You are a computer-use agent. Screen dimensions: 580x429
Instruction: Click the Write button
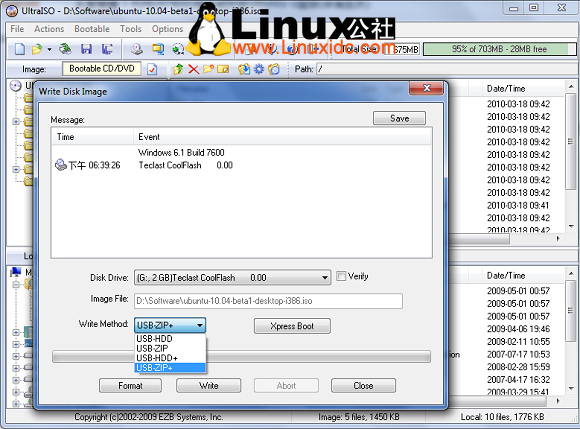coord(209,386)
